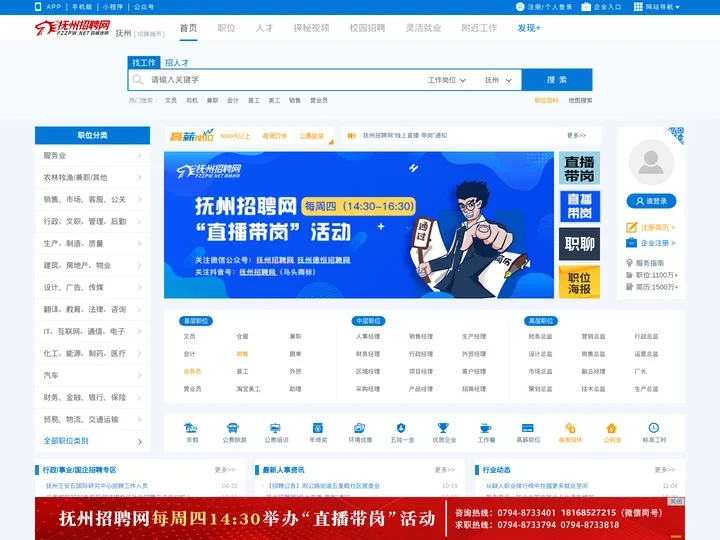Click the 公众号 link in top bar

[x=144, y=7]
